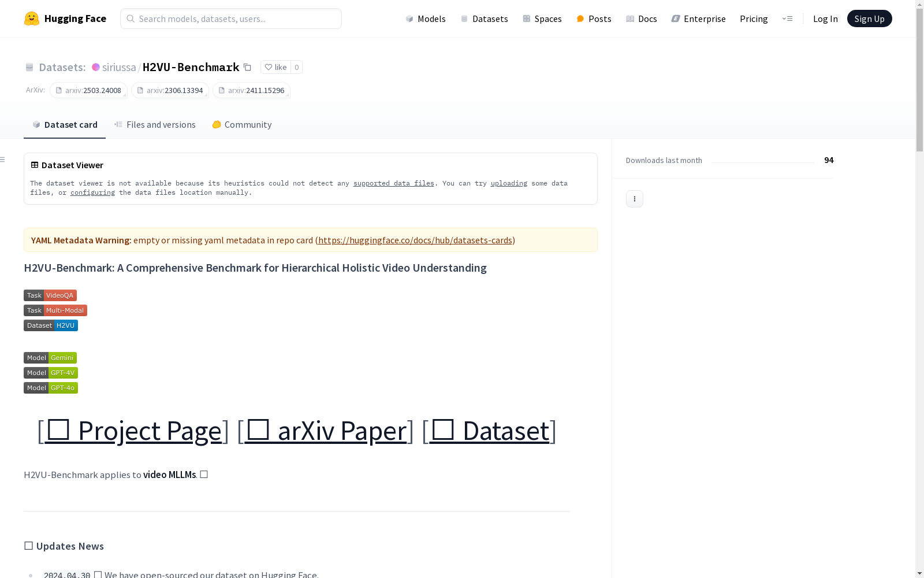This screenshot has height=578, width=924.
Task: Click the scrollbar down arrow
Action: pos(919,574)
